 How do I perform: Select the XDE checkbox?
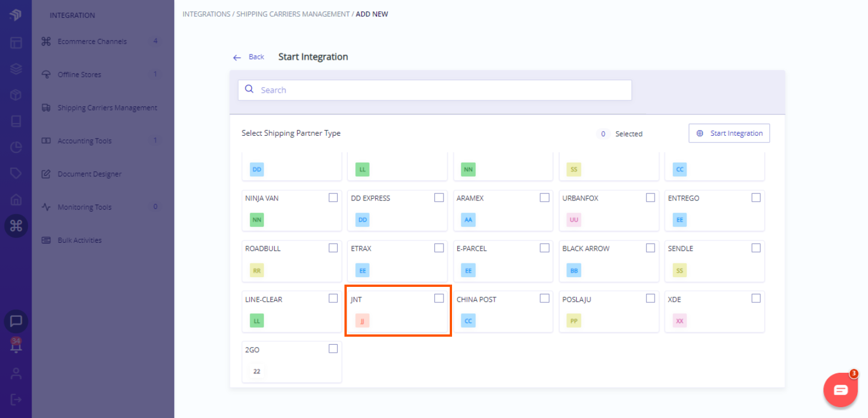(756, 298)
